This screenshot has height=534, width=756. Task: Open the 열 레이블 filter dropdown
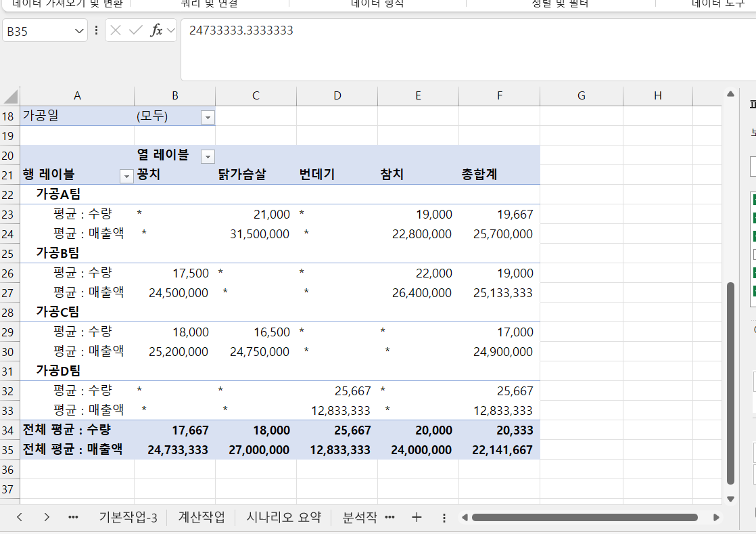208,156
